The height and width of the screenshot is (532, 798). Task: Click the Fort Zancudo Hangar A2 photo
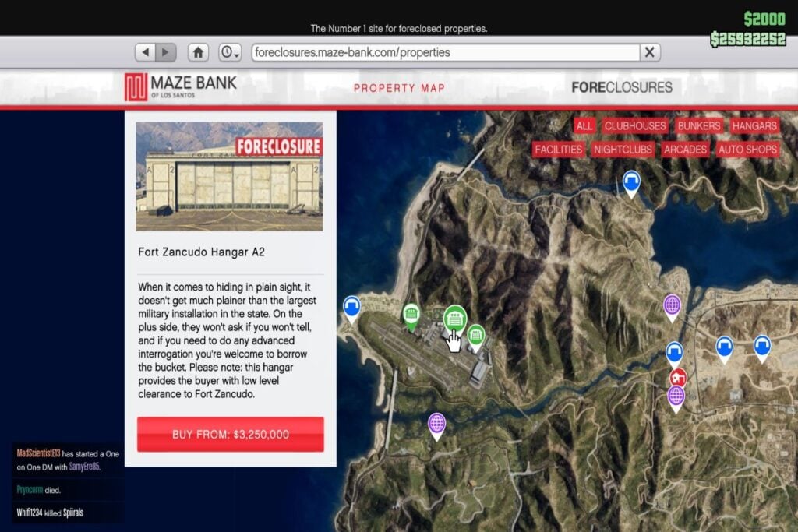pos(229,176)
